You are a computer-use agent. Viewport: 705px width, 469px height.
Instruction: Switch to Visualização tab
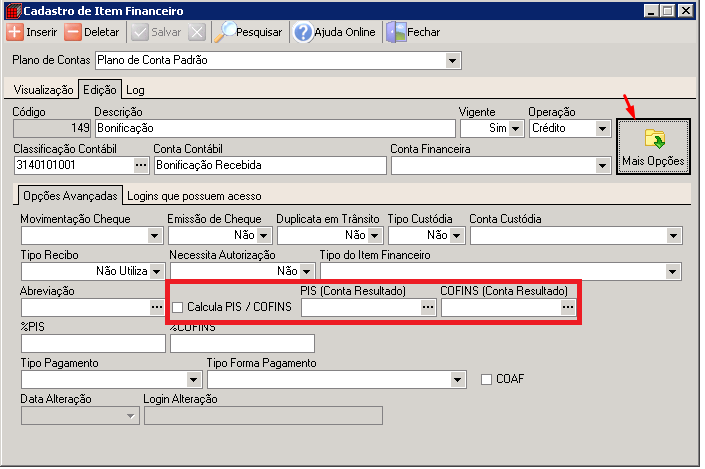pos(43,90)
